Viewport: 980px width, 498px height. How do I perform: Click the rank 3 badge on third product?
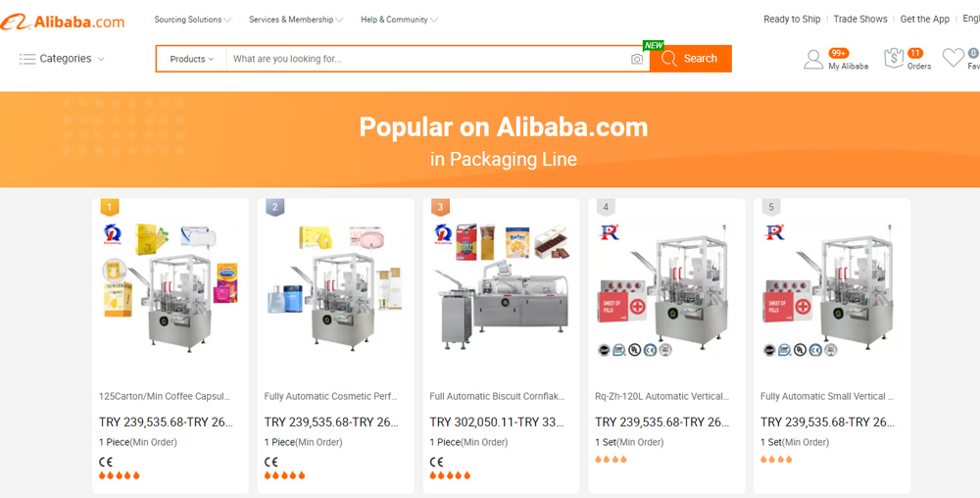point(440,207)
